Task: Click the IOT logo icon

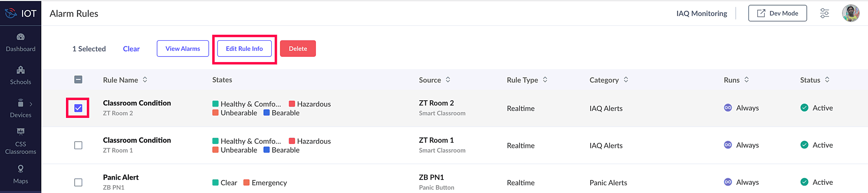Action: coord(11,13)
